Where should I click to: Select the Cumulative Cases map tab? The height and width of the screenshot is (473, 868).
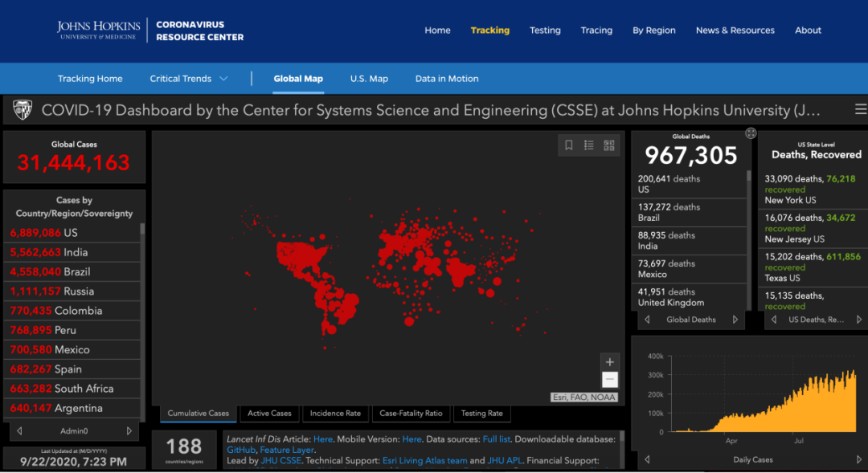click(199, 414)
